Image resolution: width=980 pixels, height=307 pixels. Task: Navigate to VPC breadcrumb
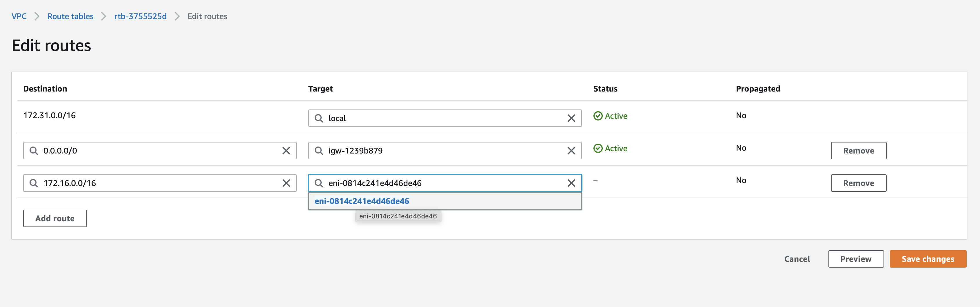(19, 16)
